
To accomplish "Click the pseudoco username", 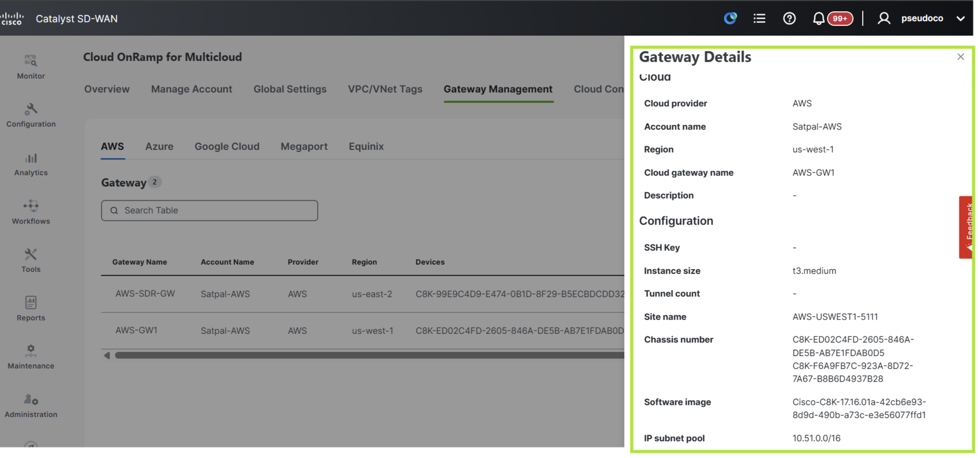I will pyautogui.click(x=922, y=18).
